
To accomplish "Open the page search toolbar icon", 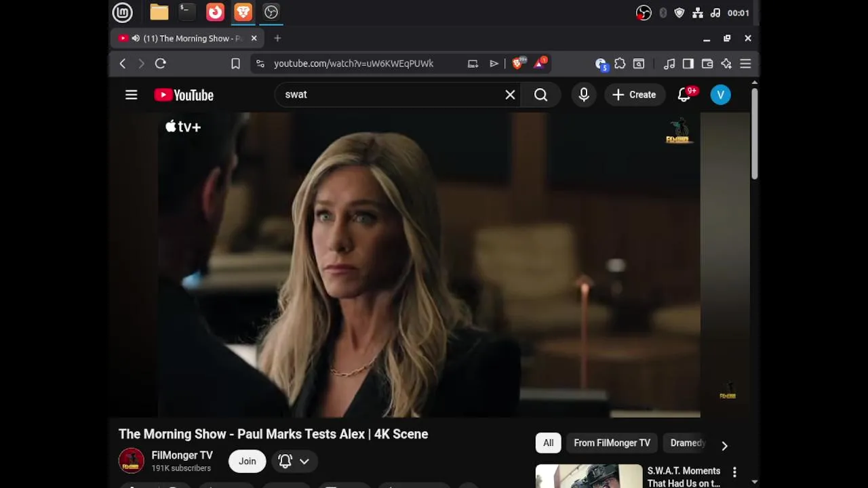I will pos(639,64).
